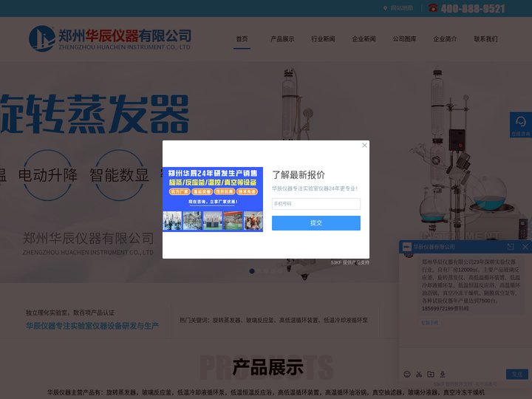Click the 了解最新报价 popup heading

(x=299, y=174)
